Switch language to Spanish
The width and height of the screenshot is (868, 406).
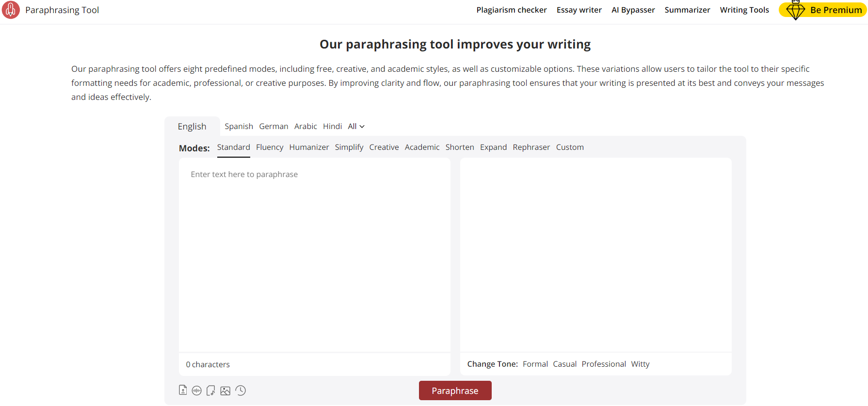(239, 127)
